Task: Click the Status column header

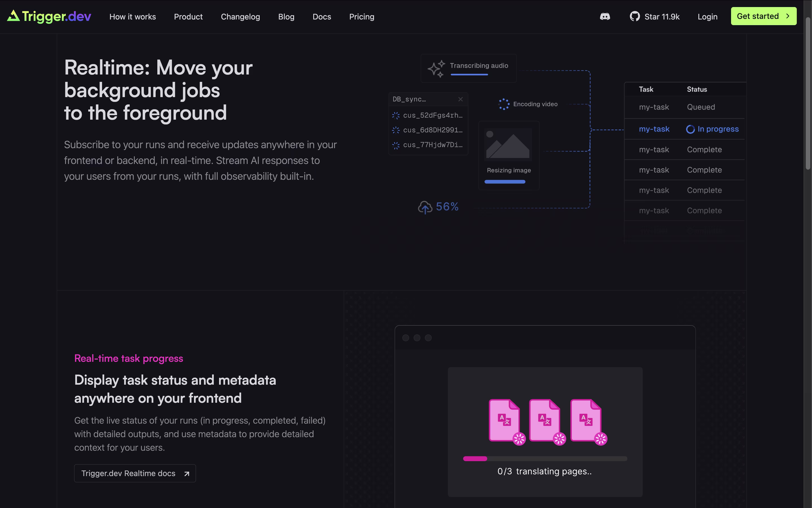Action: [x=697, y=89]
